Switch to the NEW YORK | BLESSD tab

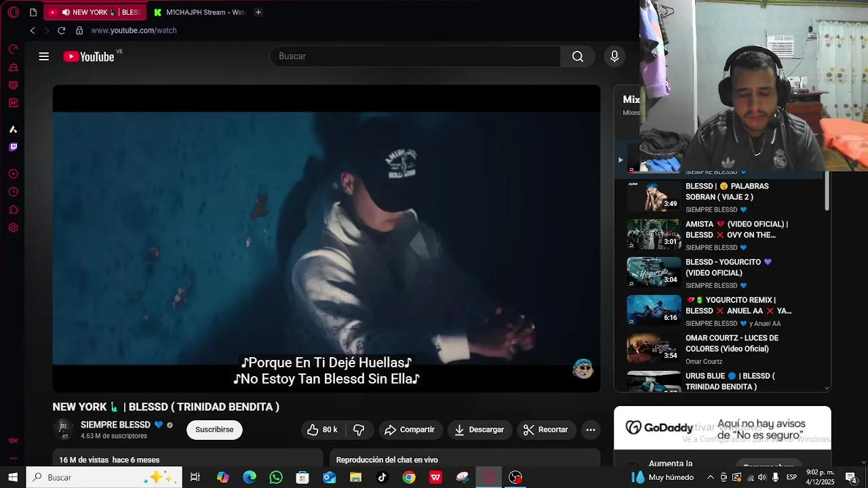coord(95,12)
